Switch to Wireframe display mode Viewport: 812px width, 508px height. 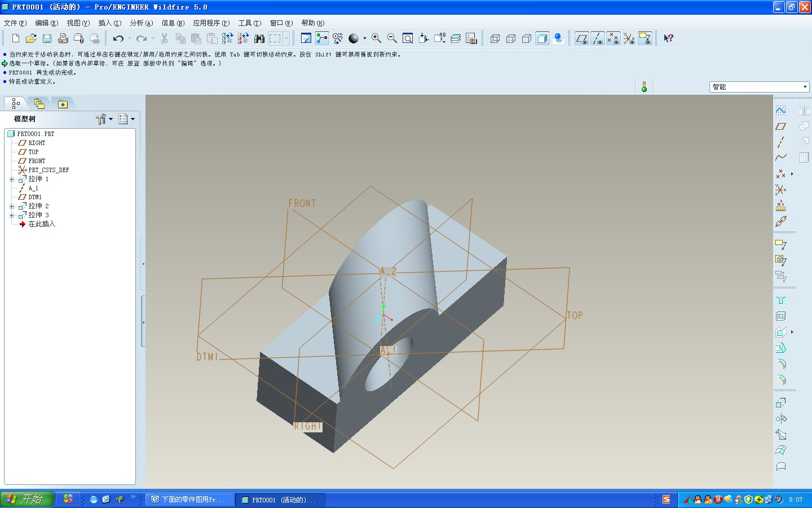(x=495, y=38)
